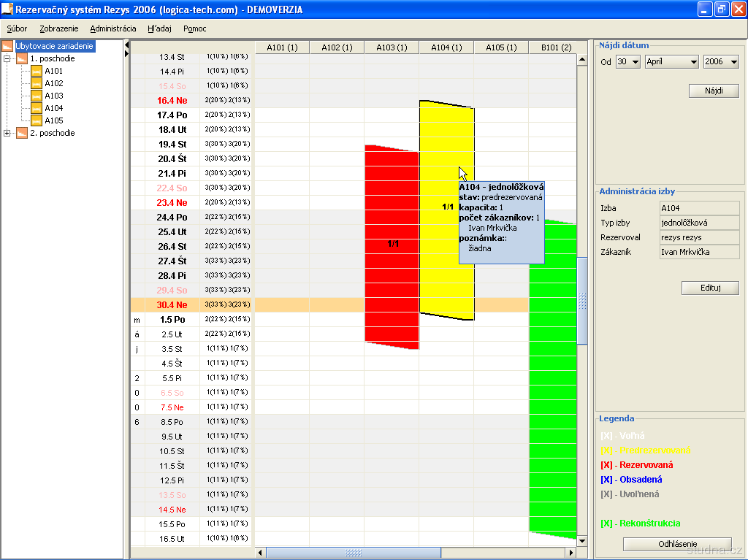Collapse the 1. poschodie tree node
This screenshot has width=748, height=560.
(x=7, y=58)
